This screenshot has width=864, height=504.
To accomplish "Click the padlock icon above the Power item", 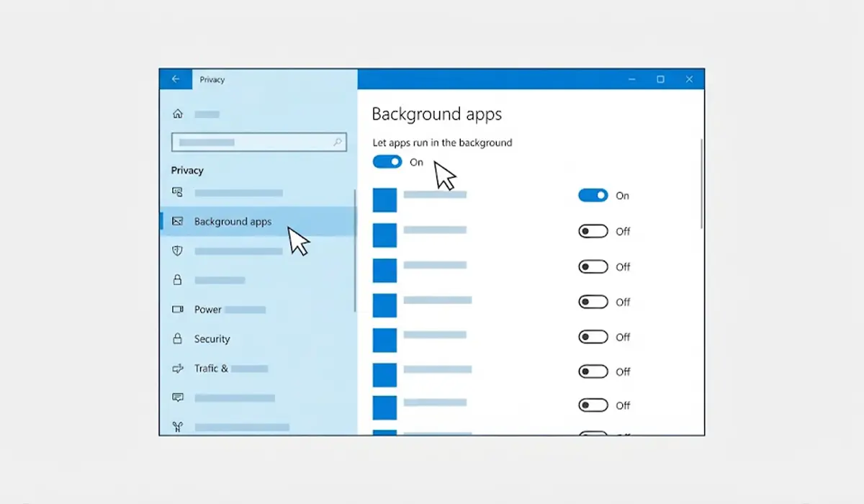I will point(177,280).
